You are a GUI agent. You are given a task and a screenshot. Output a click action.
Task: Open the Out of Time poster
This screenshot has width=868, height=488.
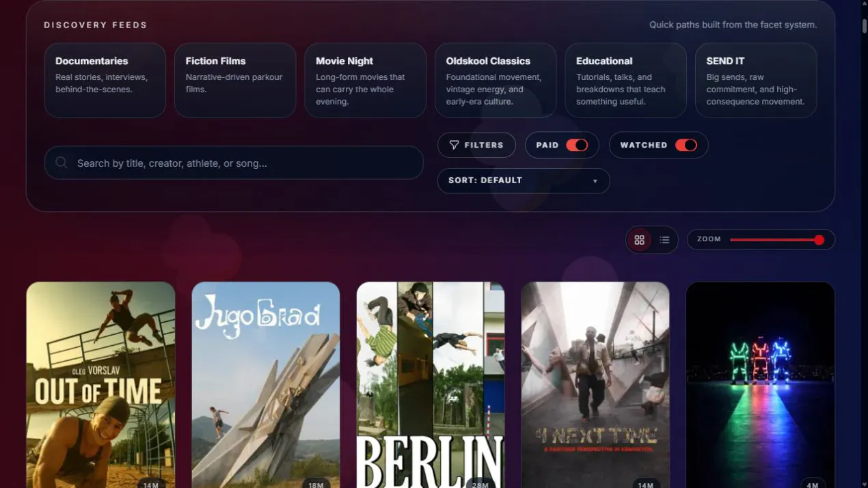pyautogui.click(x=100, y=385)
